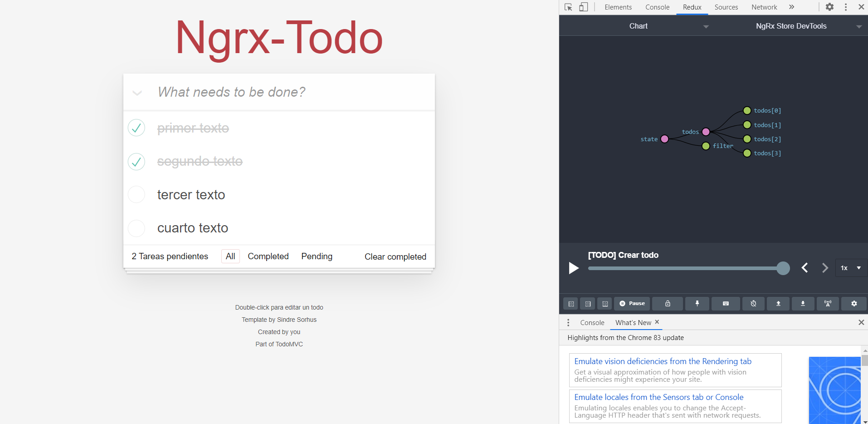Open Chrome DevTools settings gear
868x424 pixels.
tap(829, 7)
